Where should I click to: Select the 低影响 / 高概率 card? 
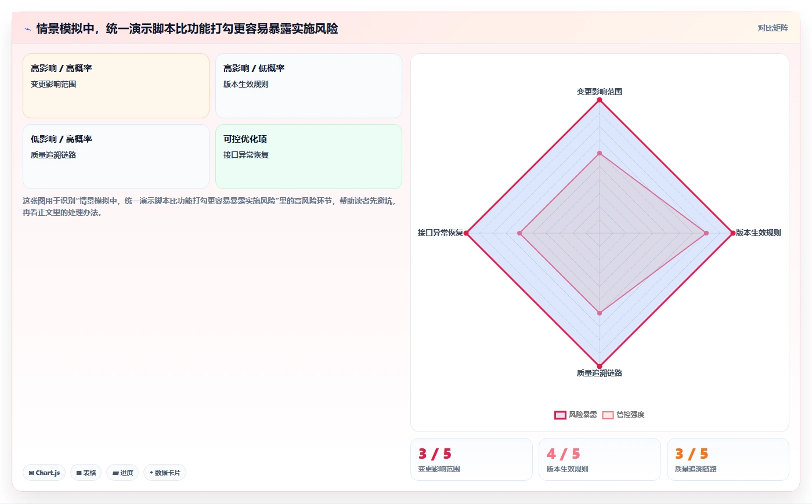pos(116,157)
